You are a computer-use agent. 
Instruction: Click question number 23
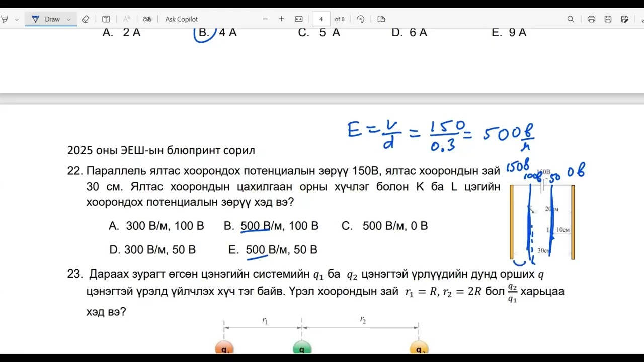74,274
